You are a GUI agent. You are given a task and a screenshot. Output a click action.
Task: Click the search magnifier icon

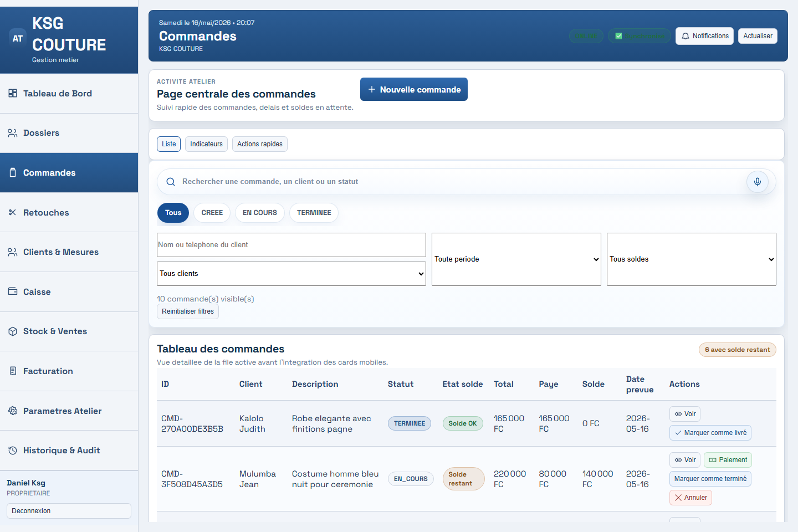pos(171,182)
